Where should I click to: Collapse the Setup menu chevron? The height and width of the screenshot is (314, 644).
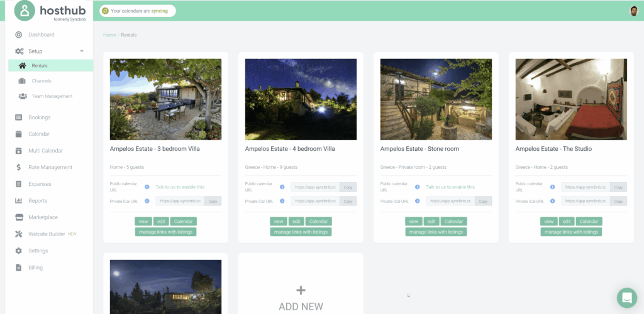click(82, 51)
